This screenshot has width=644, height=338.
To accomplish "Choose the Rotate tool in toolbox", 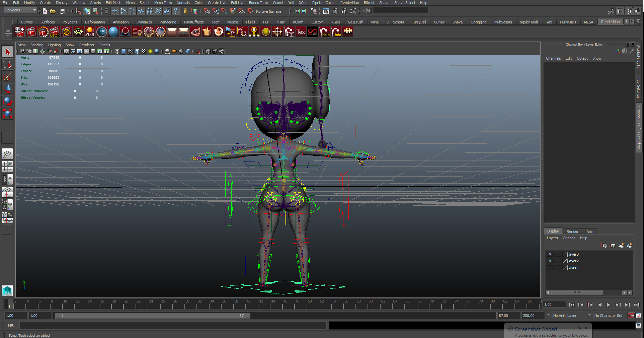I will point(7,101).
